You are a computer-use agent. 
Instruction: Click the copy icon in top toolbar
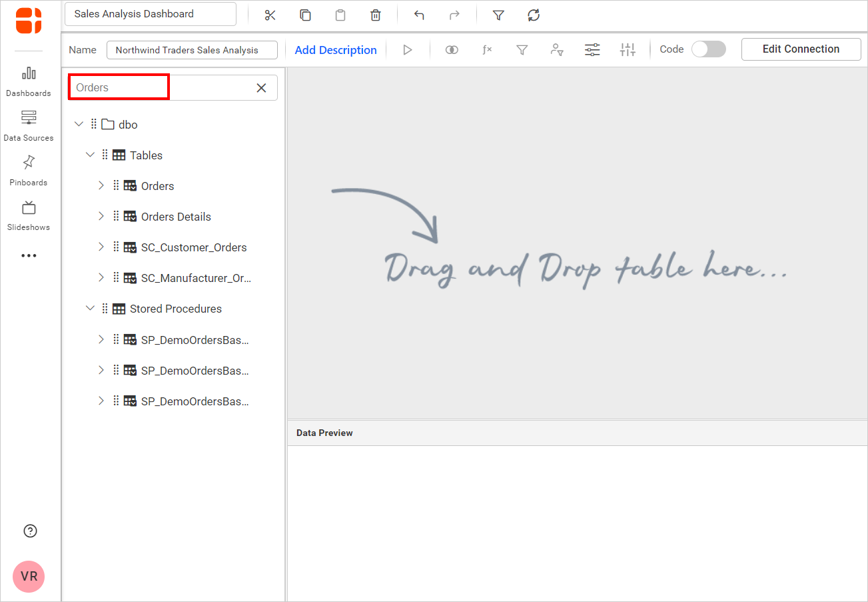305,15
